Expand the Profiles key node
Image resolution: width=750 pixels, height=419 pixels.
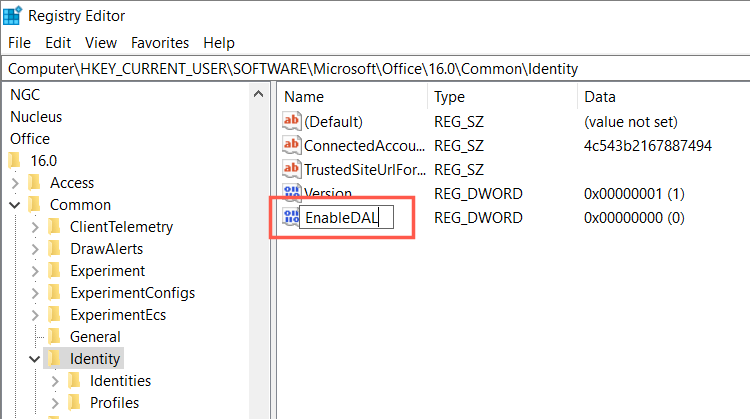(x=55, y=403)
